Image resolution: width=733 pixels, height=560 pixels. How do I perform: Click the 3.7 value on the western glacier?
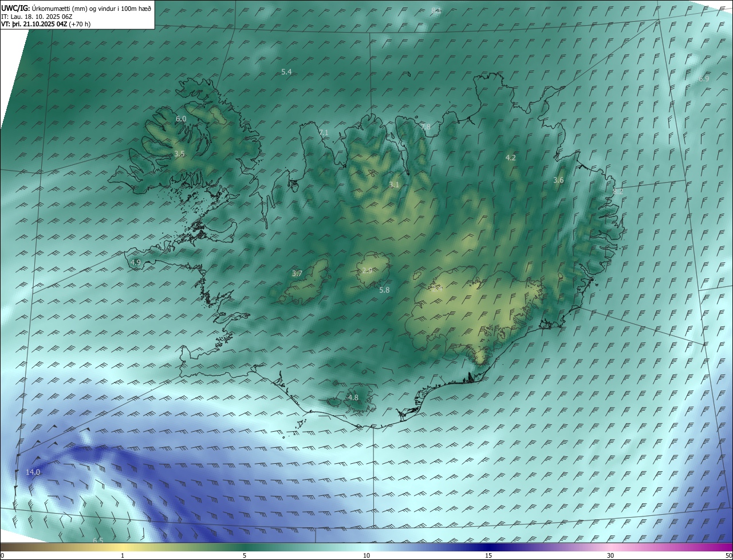coord(297,274)
